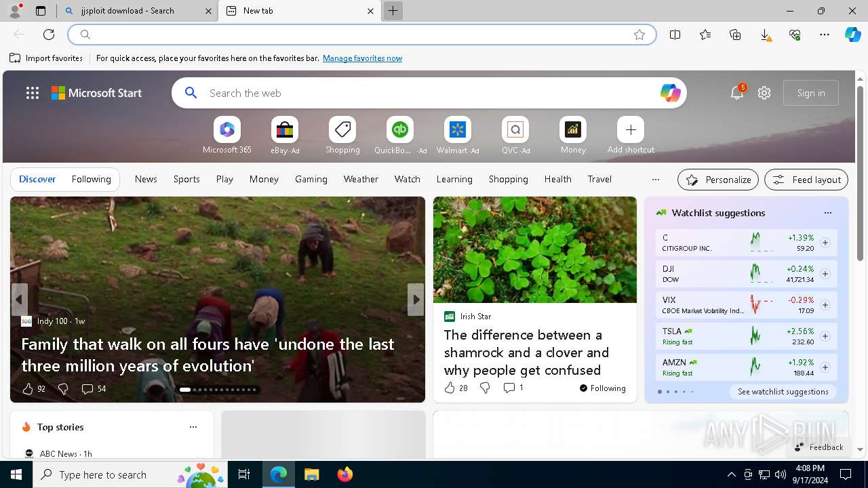The width and height of the screenshot is (868, 488).
Task: Click Import favorites button
Action: tap(46, 58)
